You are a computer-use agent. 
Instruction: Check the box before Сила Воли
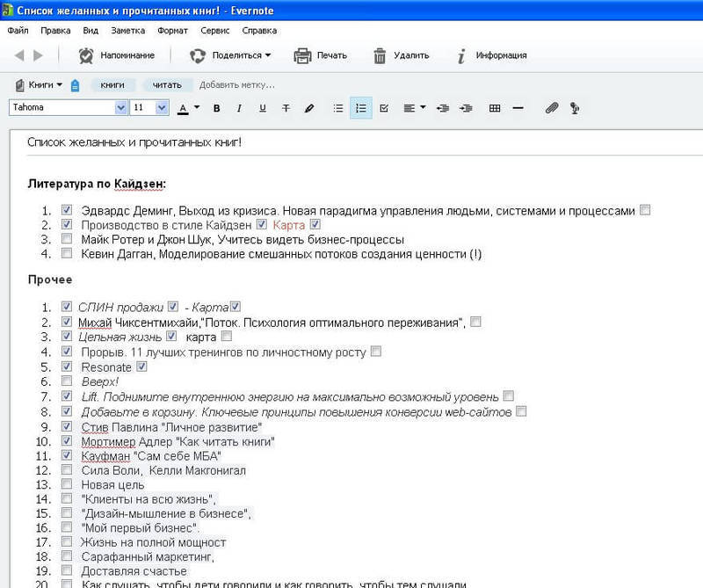pos(67,469)
